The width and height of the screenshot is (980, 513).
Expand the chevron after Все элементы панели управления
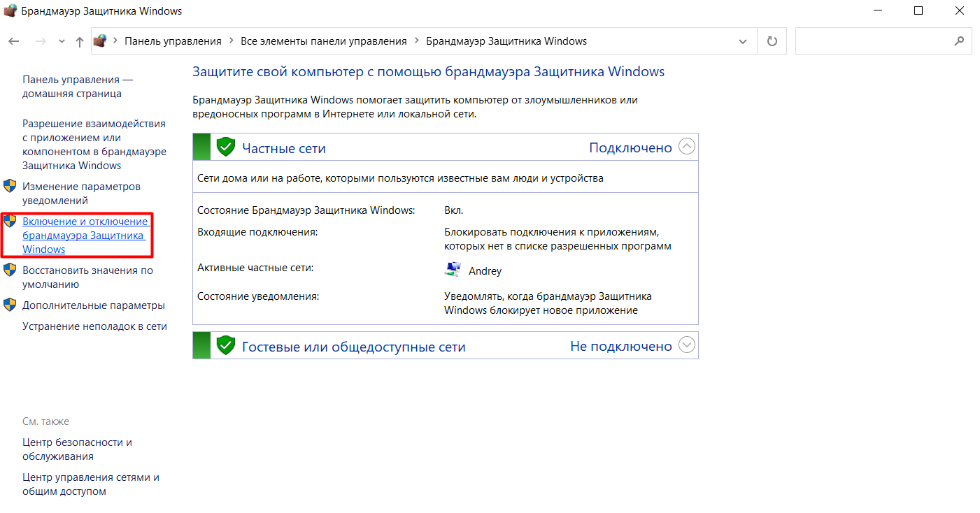416,41
